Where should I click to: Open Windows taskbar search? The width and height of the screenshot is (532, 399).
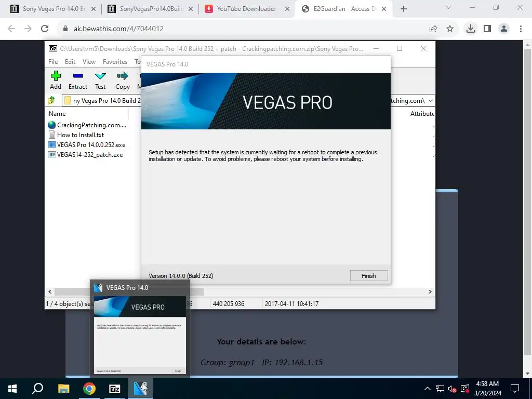(x=37, y=389)
